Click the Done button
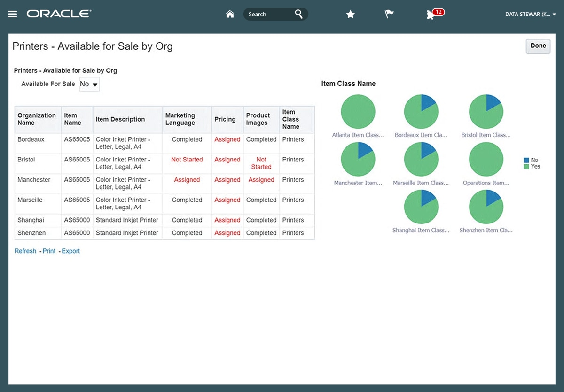The image size is (564, 392). click(538, 46)
